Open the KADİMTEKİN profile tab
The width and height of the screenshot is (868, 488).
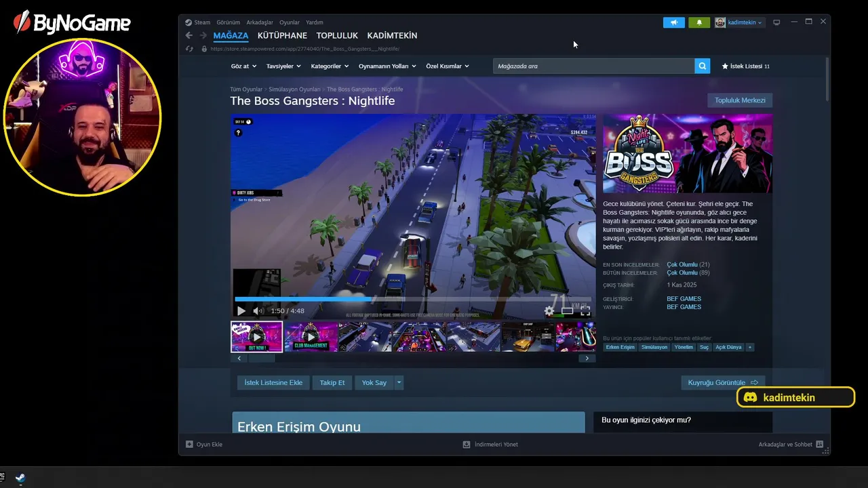[392, 35]
